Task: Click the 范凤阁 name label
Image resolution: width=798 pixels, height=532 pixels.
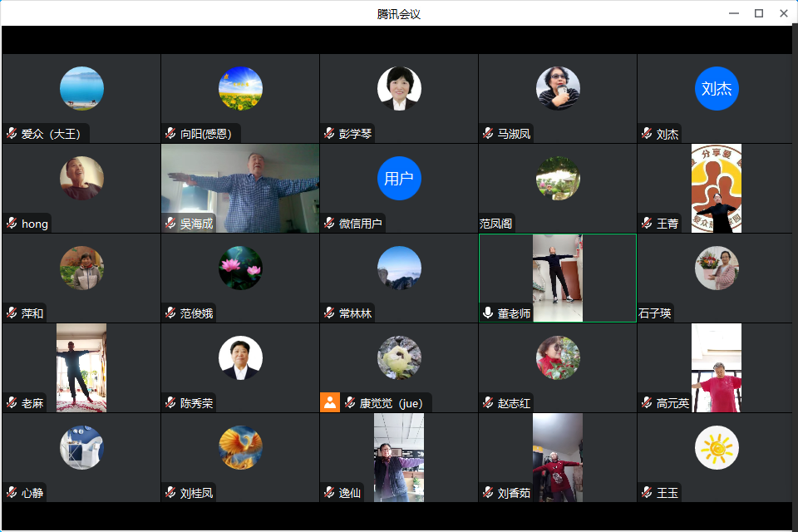Action: point(496,224)
